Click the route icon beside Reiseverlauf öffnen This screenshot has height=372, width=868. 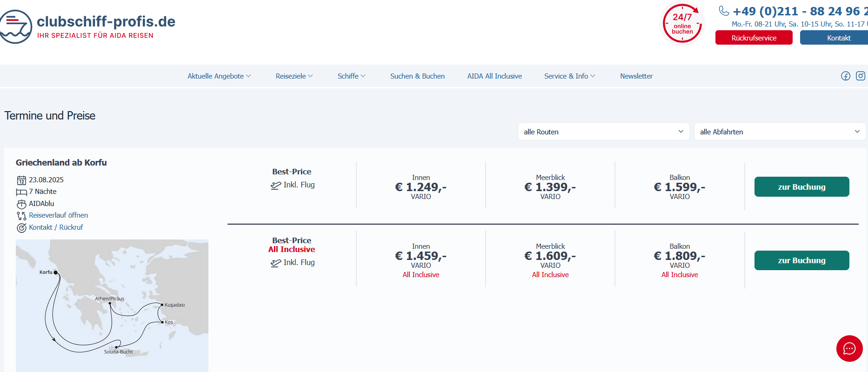click(21, 216)
